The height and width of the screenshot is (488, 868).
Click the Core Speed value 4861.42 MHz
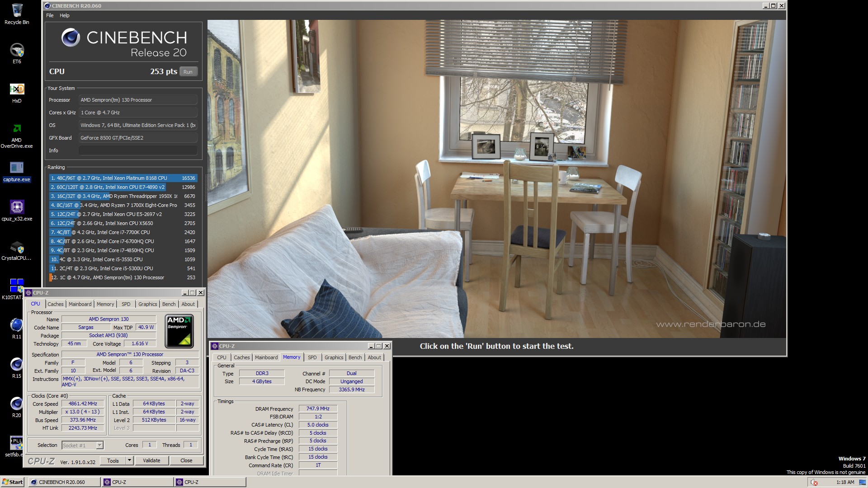pyautogui.click(x=83, y=404)
